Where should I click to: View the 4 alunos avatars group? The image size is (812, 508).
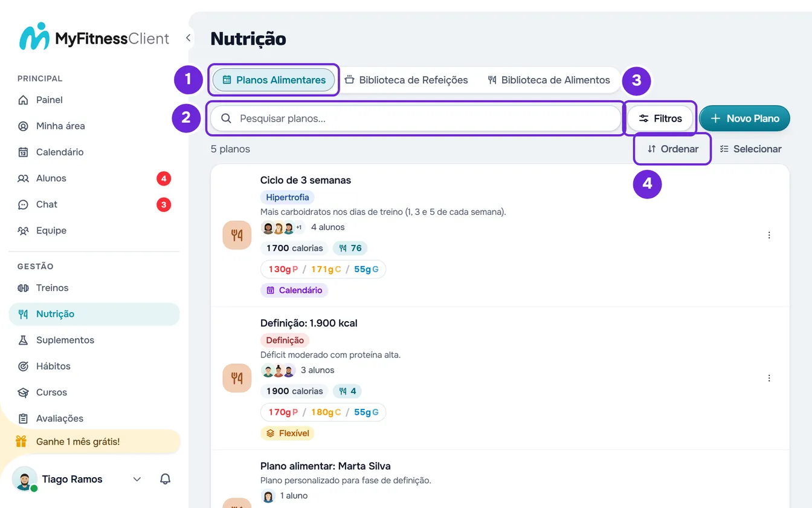click(x=284, y=227)
